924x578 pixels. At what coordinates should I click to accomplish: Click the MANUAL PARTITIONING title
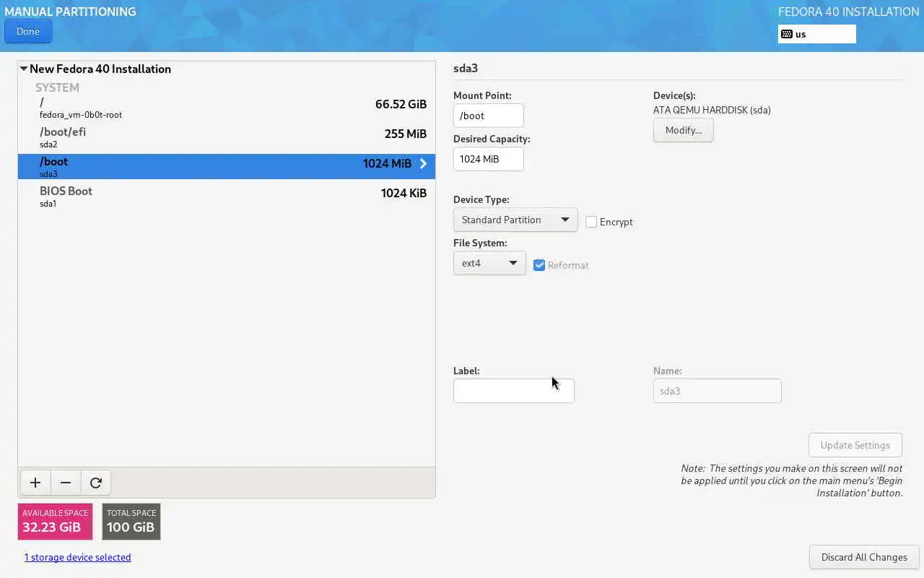click(70, 12)
